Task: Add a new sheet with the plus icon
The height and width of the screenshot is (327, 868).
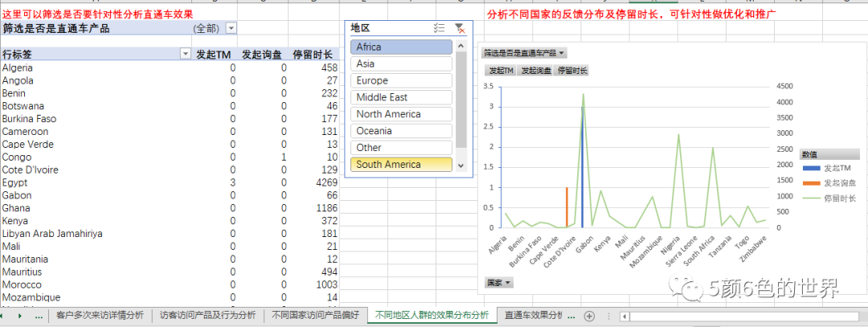Action: [589, 316]
